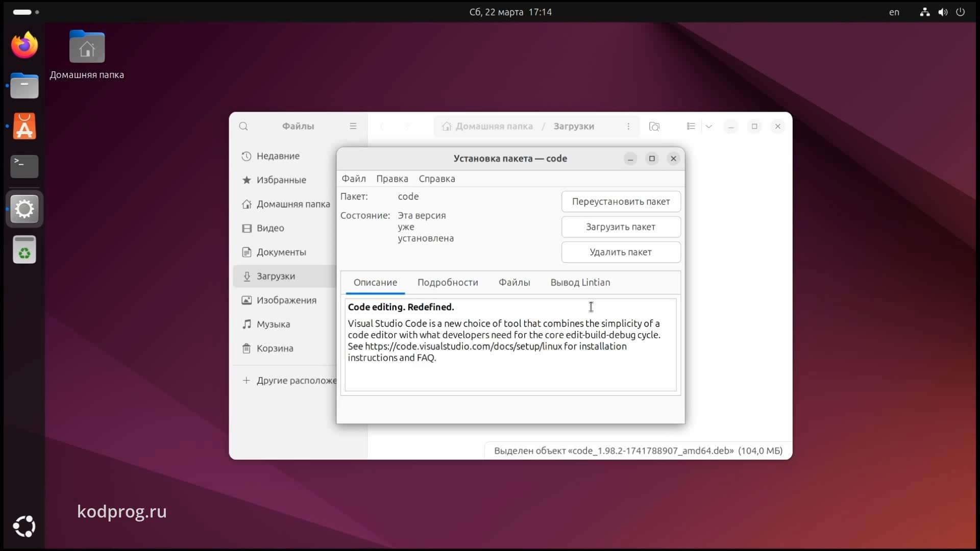
Task: Open the Вывод Lintian tab
Action: click(580, 282)
